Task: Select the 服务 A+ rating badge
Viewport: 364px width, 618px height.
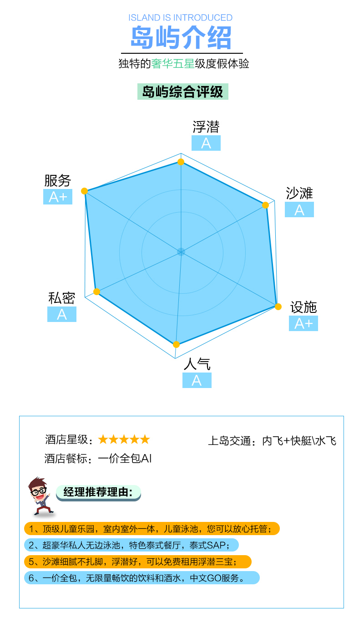Action: click(58, 197)
